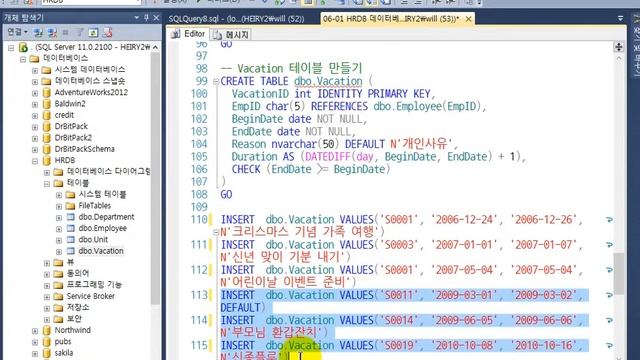Click the red-marked last icon in Object Explorer toolbar
Viewport: 640px width, 360px height.
tap(108, 32)
